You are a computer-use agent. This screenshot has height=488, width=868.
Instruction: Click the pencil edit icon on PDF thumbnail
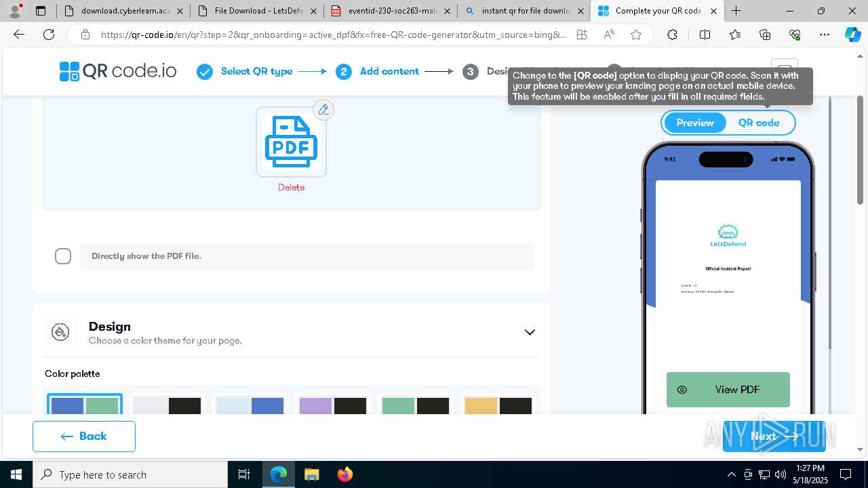323,110
